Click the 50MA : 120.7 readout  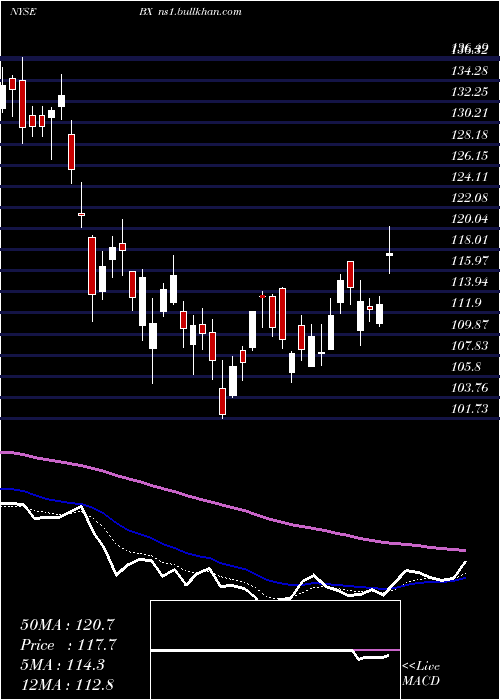click(69, 625)
